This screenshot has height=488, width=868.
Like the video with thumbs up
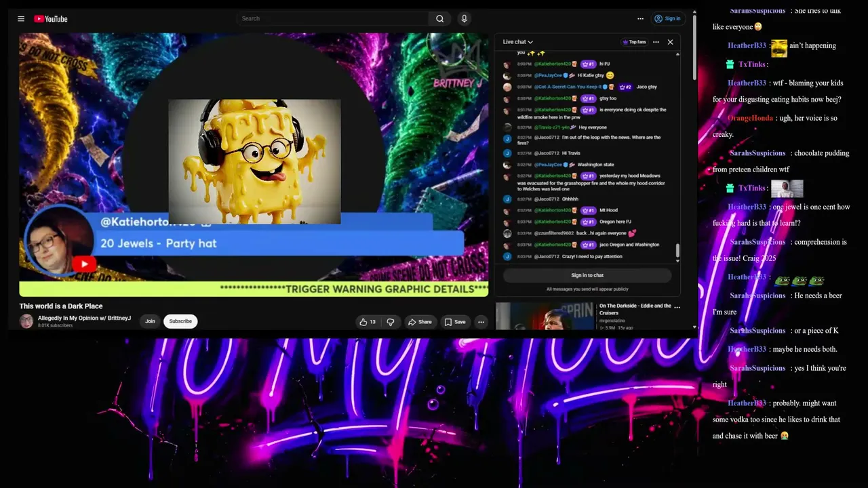(368, 322)
